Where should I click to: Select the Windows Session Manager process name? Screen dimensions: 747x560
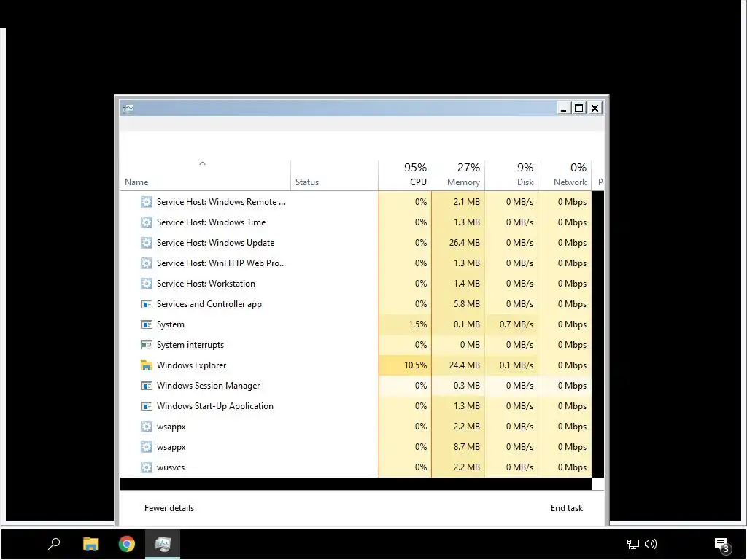coord(208,386)
